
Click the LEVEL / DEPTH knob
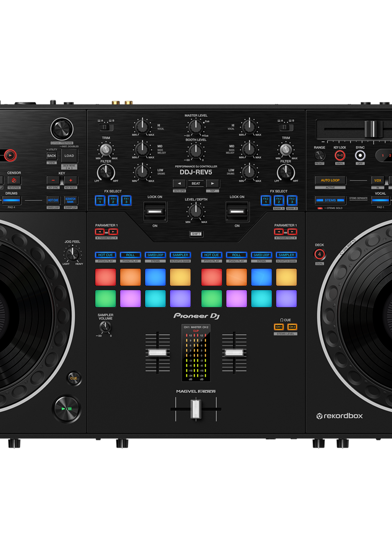(196, 211)
